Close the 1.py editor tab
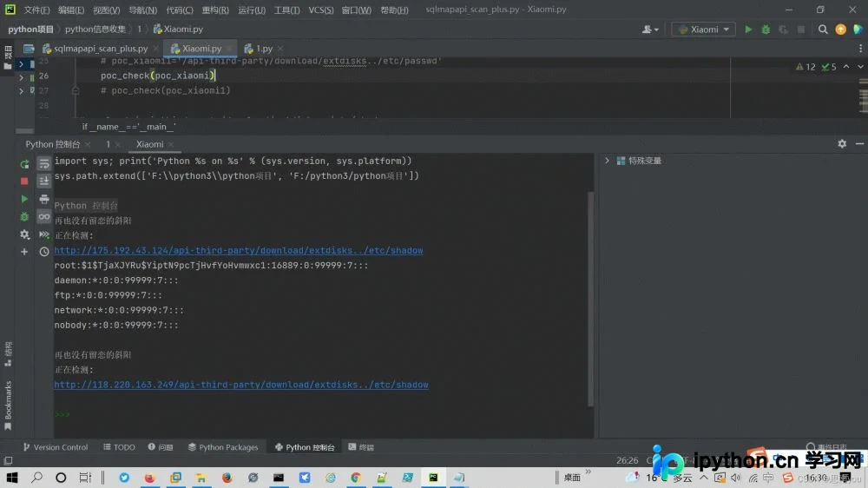This screenshot has height=488, width=868. pos(280,49)
